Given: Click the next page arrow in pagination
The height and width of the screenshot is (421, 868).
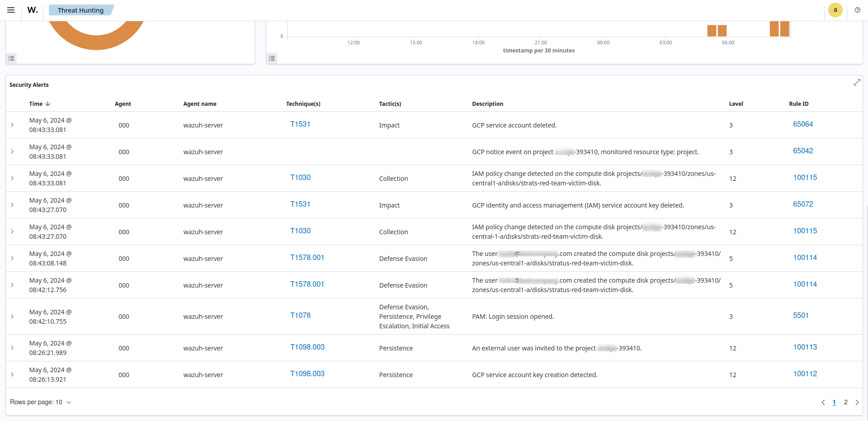Looking at the screenshot, I should click(857, 402).
